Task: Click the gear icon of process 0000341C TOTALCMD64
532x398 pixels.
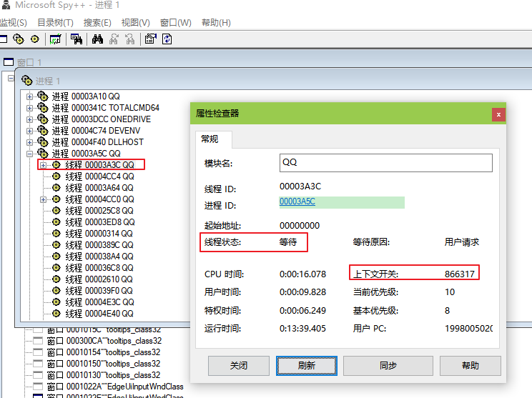Action: point(42,108)
